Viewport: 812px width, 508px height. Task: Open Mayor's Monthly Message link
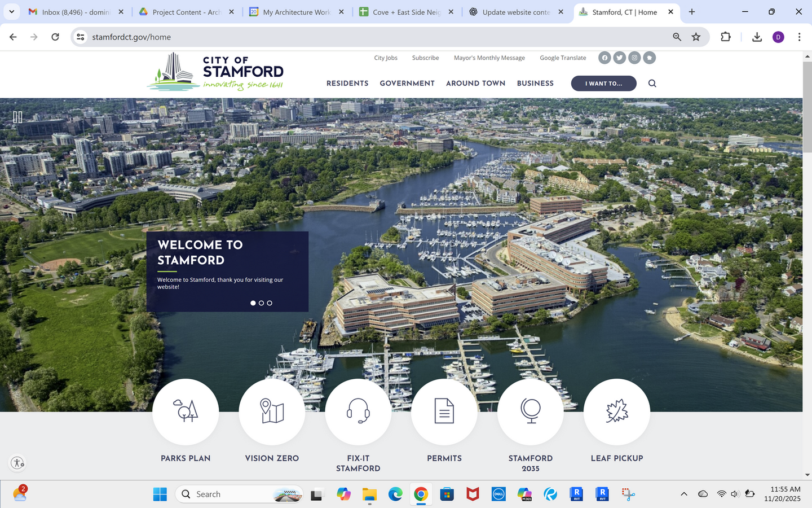(489, 58)
